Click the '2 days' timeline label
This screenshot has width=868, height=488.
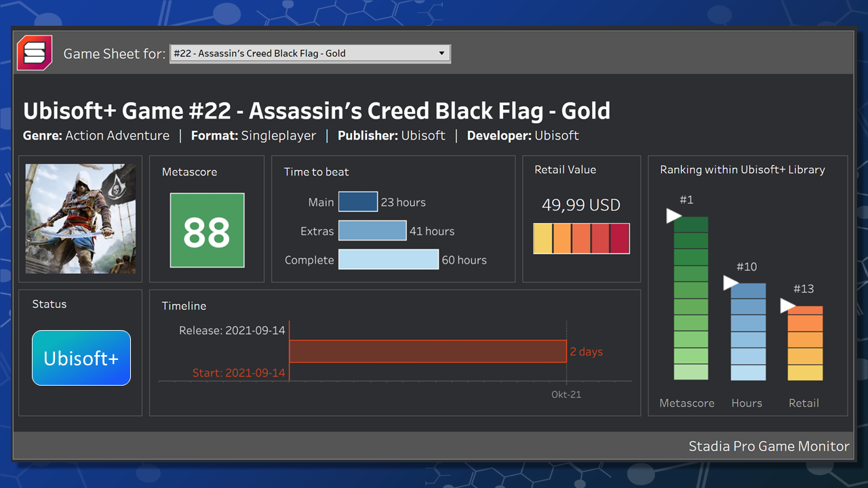(x=587, y=352)
